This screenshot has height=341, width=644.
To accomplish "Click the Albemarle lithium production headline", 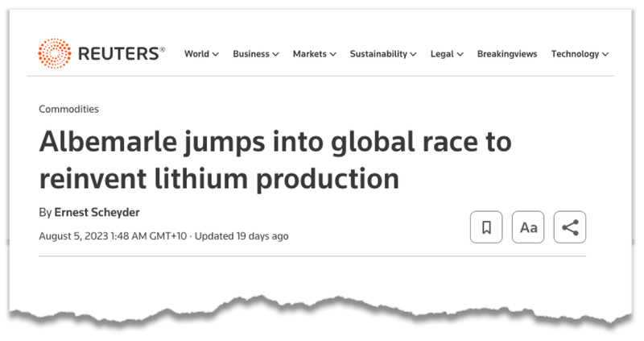I will tap(275, 160).
